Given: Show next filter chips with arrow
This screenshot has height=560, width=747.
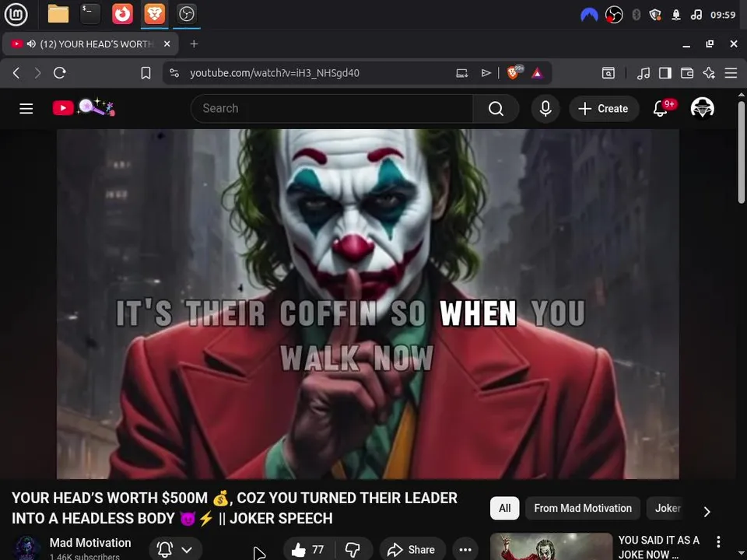Looking at the screenshot, I should [x=707, y=512].
